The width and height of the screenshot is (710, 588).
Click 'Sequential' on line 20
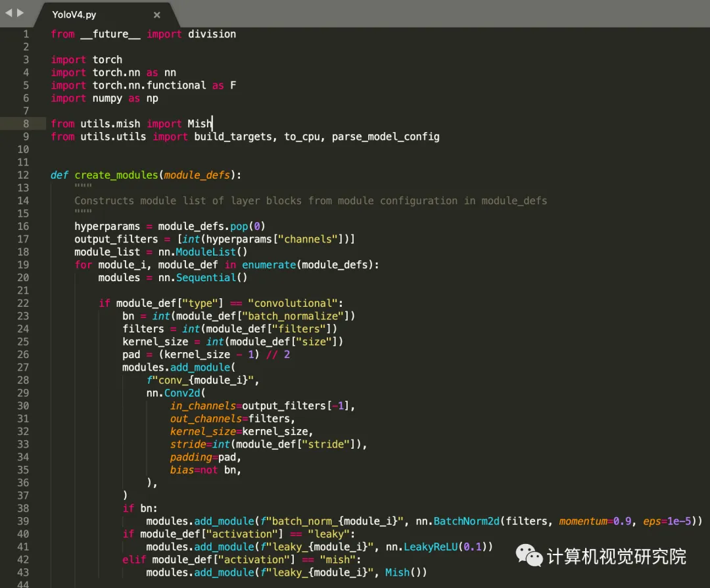click(x=206, y=277)
